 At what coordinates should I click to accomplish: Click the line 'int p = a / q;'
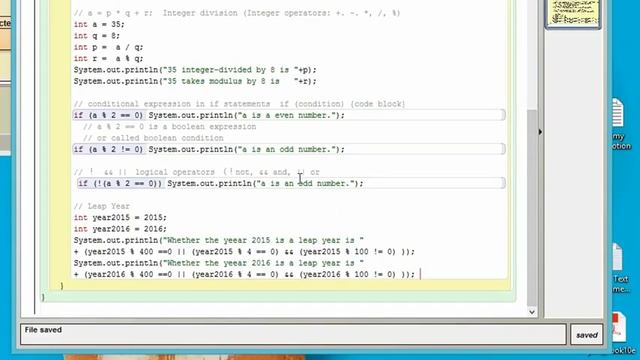109,47
